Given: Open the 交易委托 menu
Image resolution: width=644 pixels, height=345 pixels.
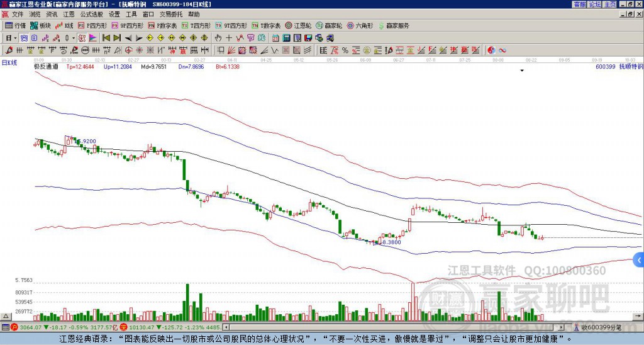Looking at the screenshot, I should [171, 14].
